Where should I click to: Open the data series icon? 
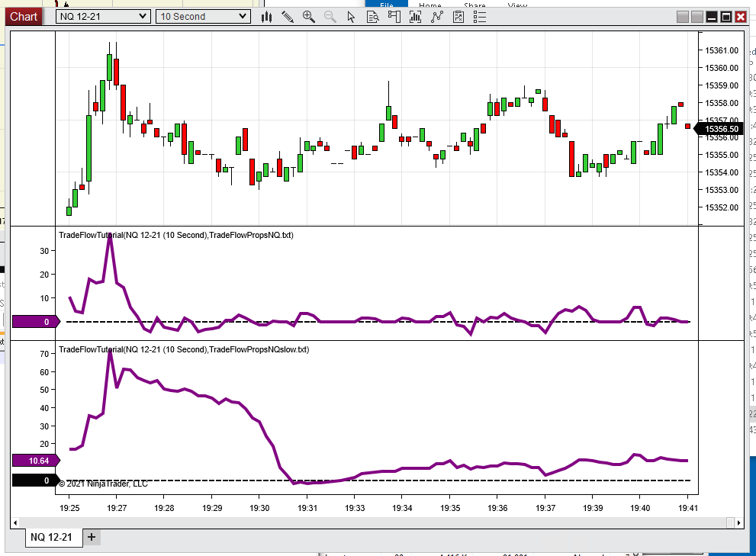coord(415,17)
